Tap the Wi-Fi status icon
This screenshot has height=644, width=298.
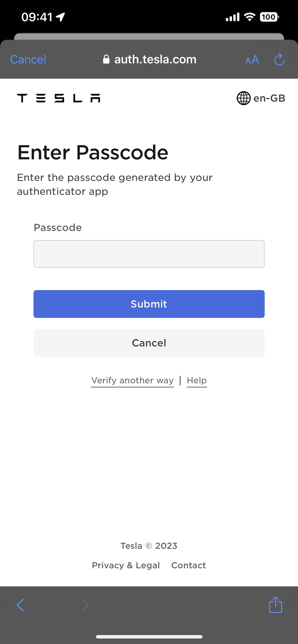coord(249,17)
